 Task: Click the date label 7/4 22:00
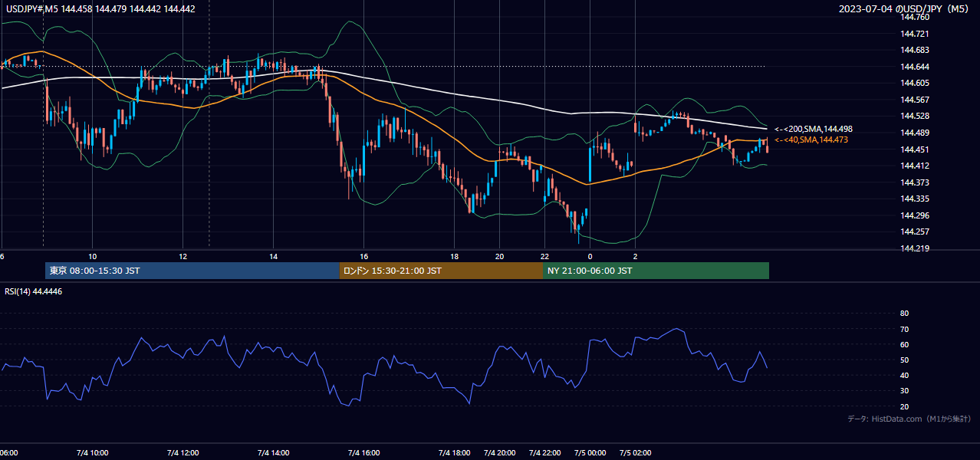click(545, 453)
